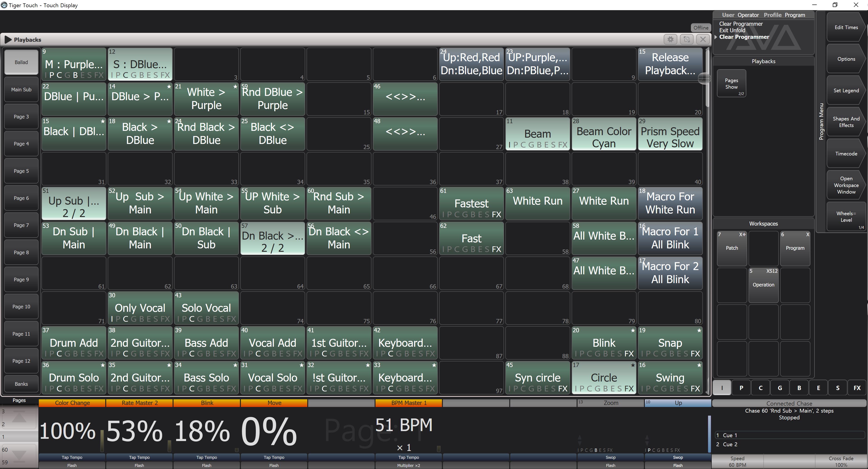Screen dimensions: 868x469
Task: Toggle the FX attribute bank button
Action: pos(857,388)
